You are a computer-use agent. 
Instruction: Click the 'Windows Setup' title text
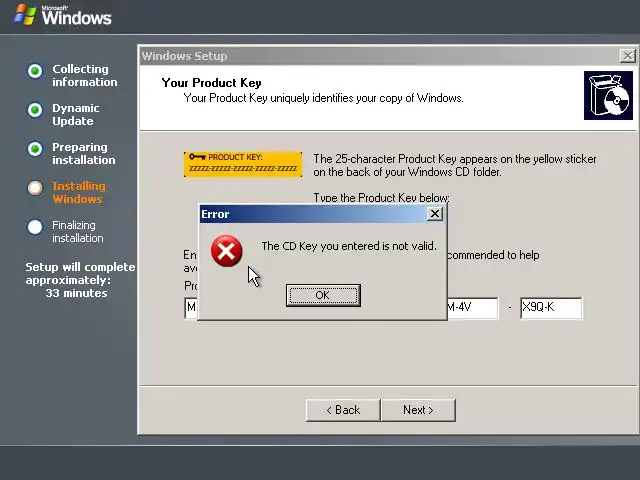(184, 56)
